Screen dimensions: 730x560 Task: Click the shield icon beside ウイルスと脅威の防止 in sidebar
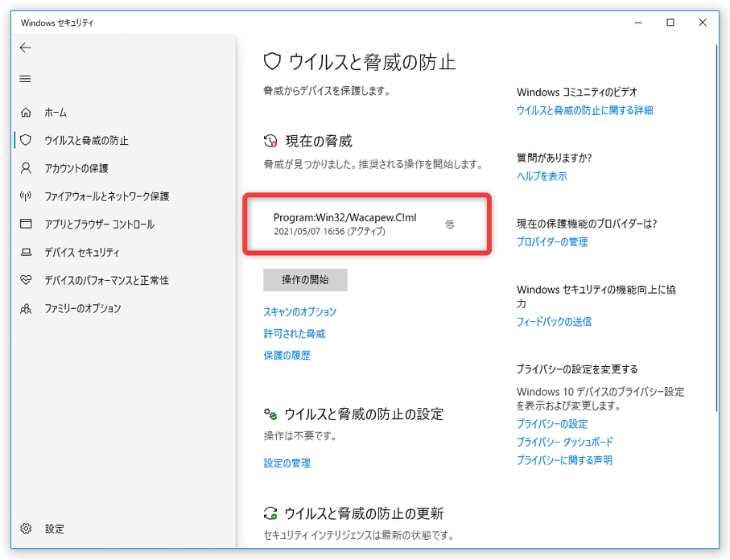[26, 140]
